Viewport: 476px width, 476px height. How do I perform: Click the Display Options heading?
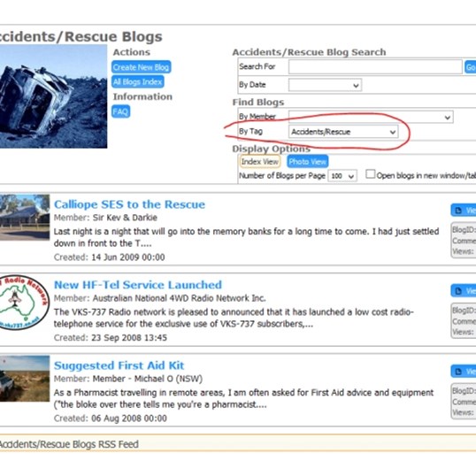[x=271, y=149]
